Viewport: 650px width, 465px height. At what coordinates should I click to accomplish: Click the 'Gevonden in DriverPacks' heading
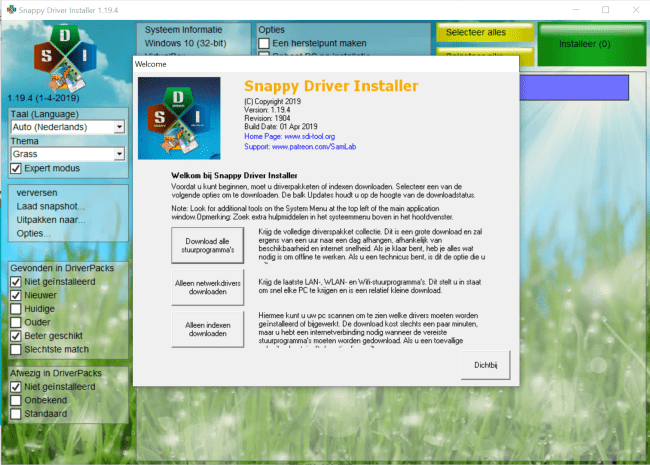coord(62,268)
